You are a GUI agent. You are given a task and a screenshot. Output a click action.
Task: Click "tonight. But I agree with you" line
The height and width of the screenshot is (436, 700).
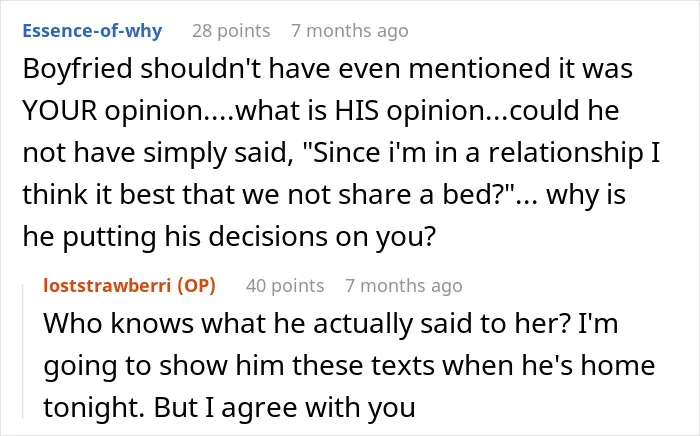229,407
